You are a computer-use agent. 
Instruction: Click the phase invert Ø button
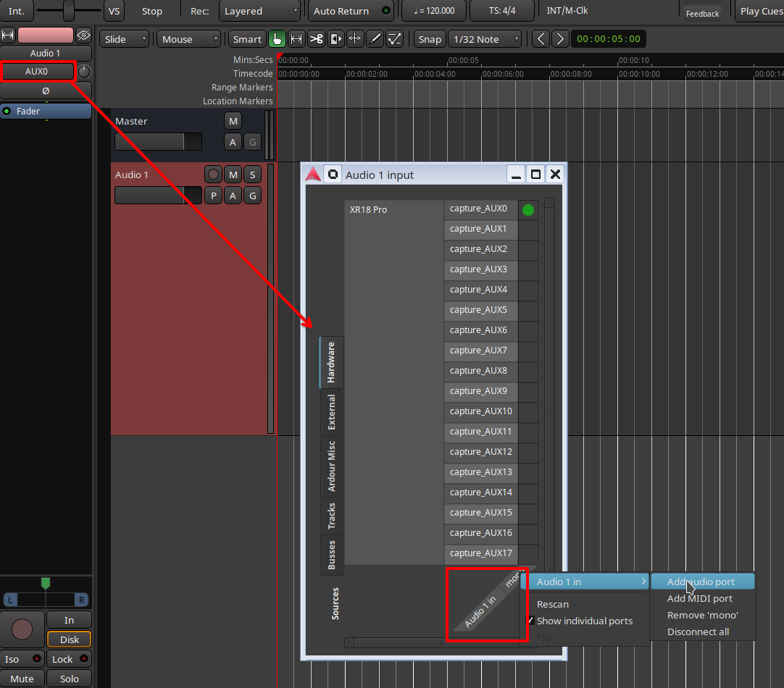[46, 91]
